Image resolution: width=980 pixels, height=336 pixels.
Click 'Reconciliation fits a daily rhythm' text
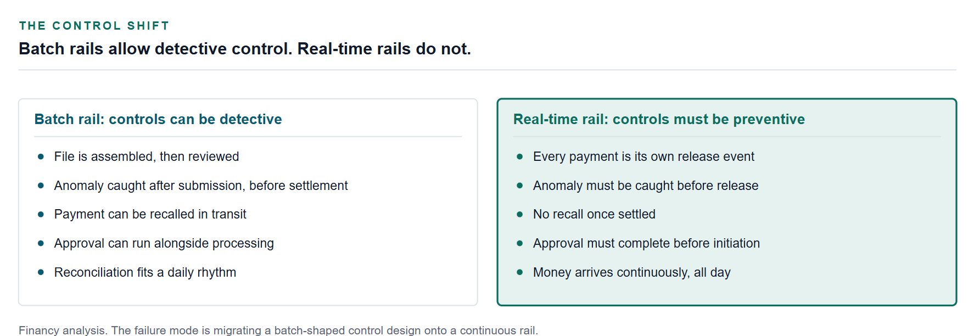[145, 272]
